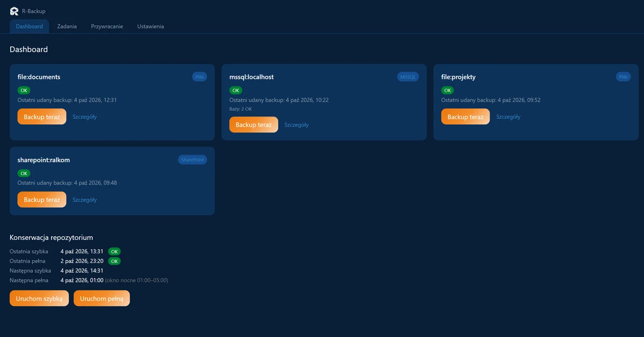Click the Konserwacja repozytorium heading
The height and width of the screenshot is (337, 644).
[x=52, y=237]
